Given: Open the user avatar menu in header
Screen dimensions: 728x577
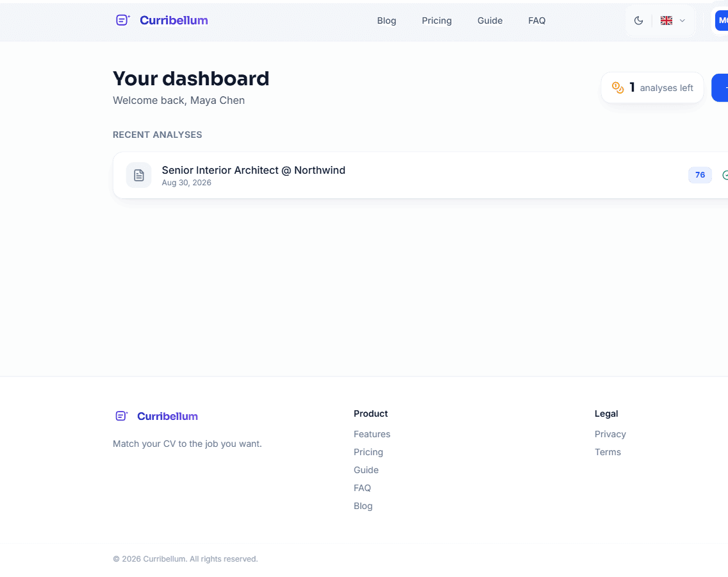Looking at the screenshot, I should point(722,21).
